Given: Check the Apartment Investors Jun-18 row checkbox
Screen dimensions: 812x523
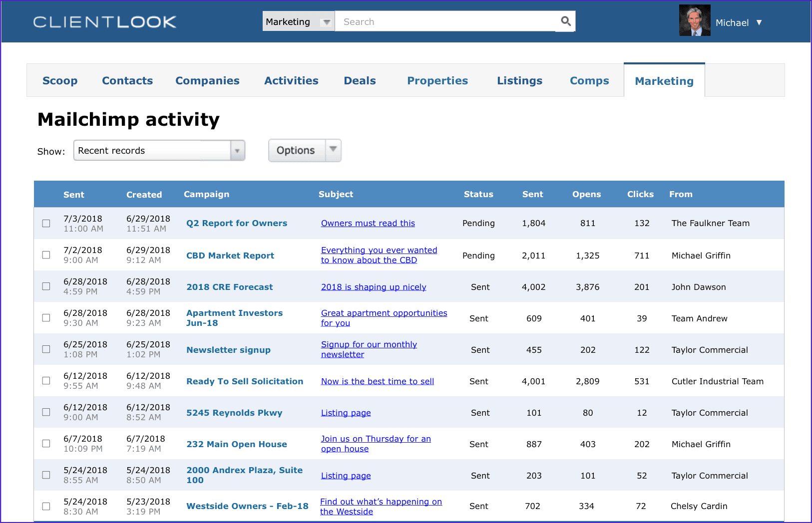Looking at the screenshot, I should pos(46,317).
